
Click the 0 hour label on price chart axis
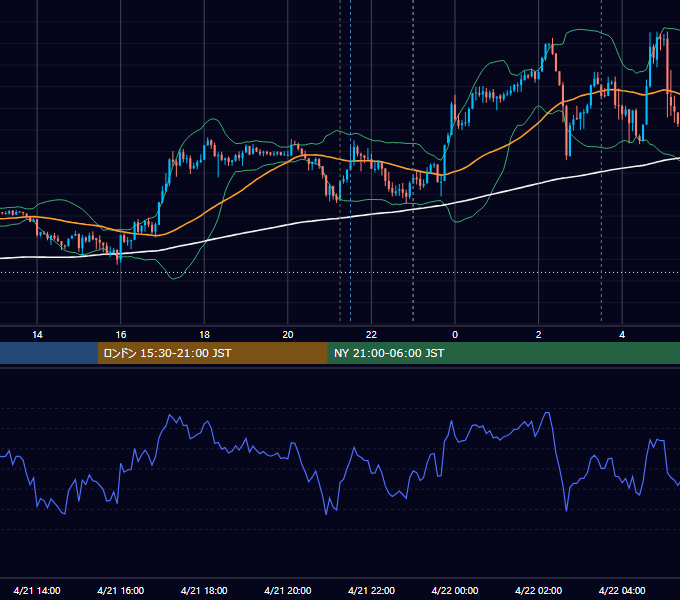click(x=455, y=335)
